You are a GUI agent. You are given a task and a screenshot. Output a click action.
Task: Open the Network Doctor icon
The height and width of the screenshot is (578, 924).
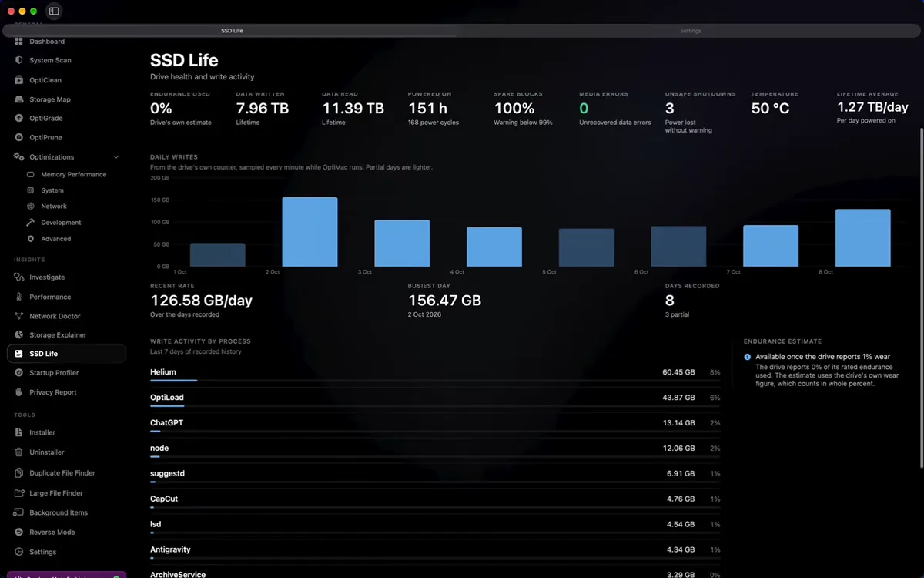tap(19, 316)
